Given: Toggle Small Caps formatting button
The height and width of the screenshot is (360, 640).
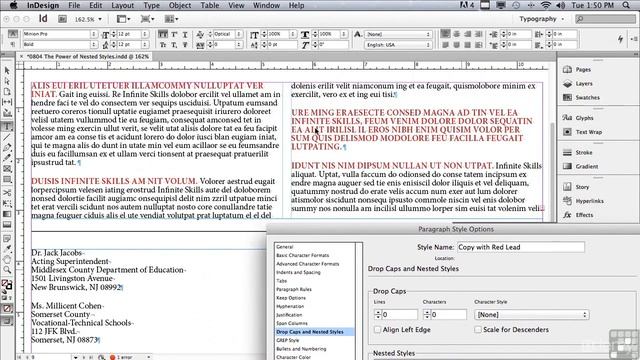Looking at the screenshot, I should [x=163, y=44].
